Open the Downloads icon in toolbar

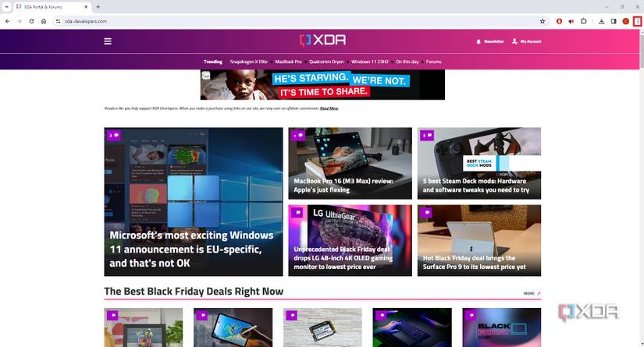(601, 21)
